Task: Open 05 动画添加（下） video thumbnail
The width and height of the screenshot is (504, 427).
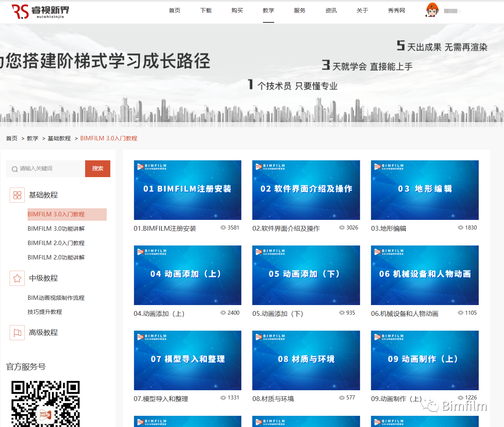Action: [306, 275]
